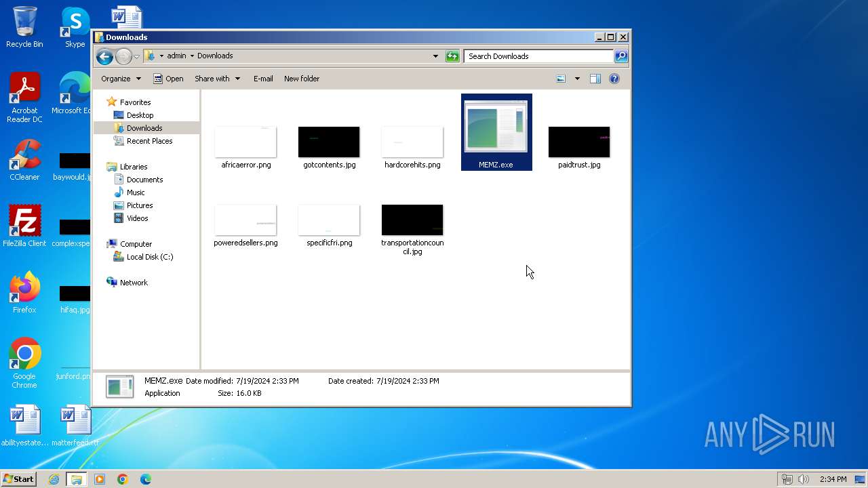The image size is (868, 488).
Task: Click the search magnifier icon
Action: (621, 56)
